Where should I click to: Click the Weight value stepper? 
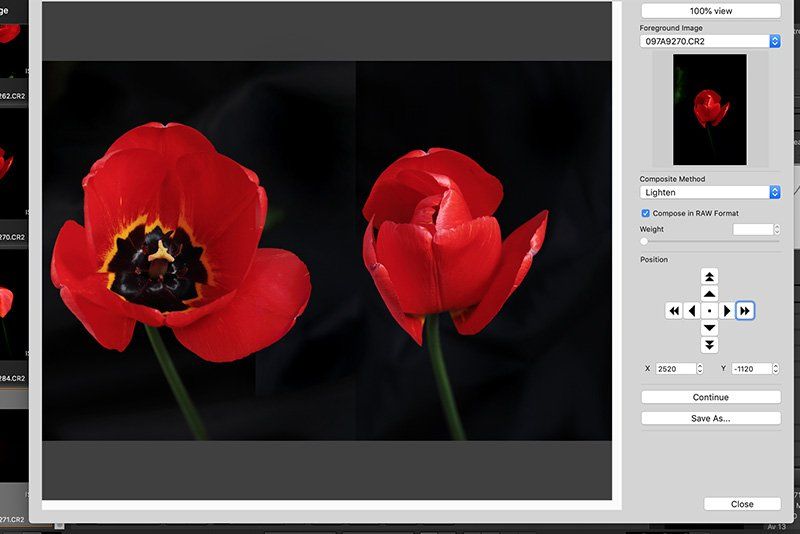point(776,230)
